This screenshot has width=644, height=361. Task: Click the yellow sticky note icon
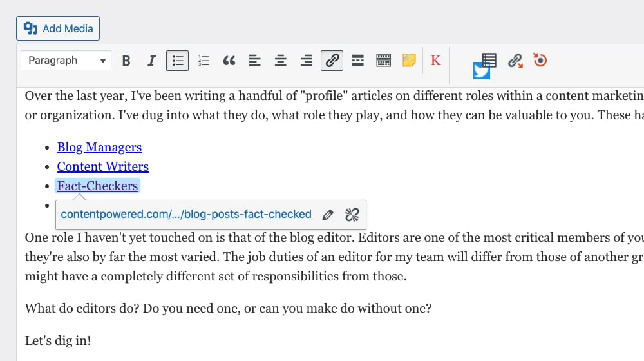(x=409, y=61)
